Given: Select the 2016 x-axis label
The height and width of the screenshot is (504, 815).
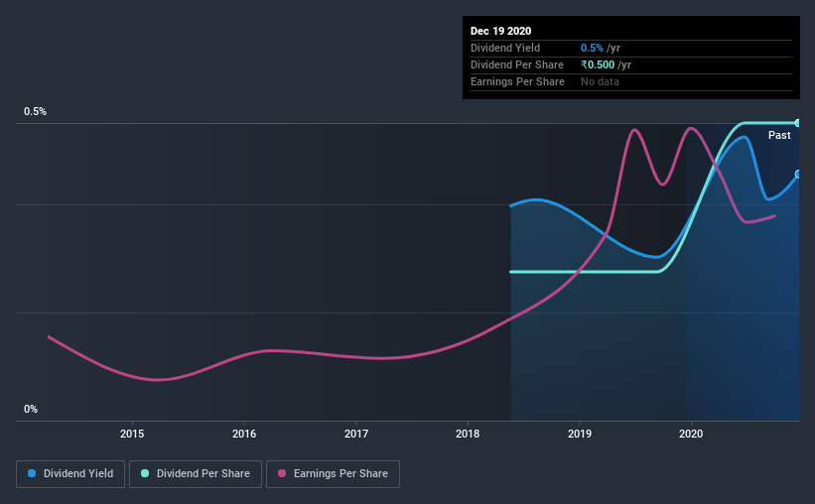Looking at the screenshot, I should (x=244, y=434).
